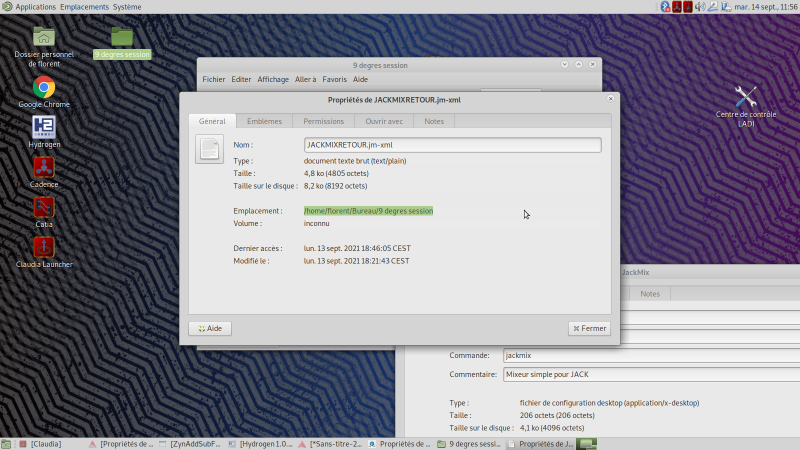Select the Général tab in properties dialog
Viewport: 800px width, 450px height.
point(212,121)
